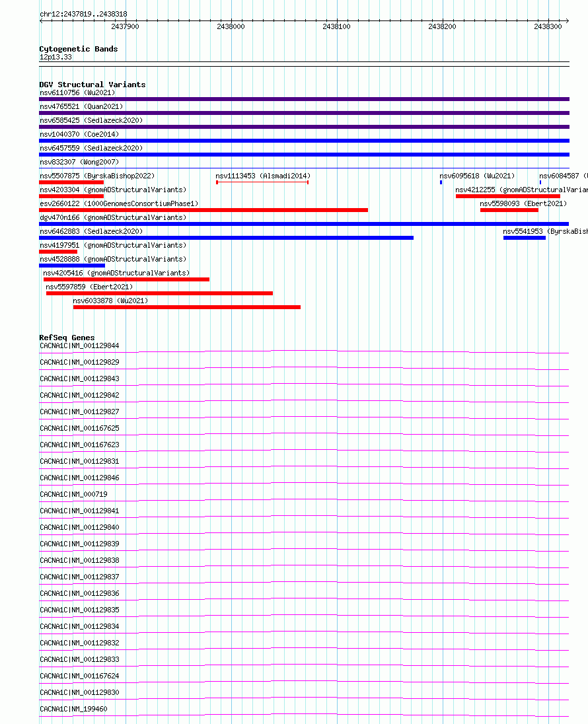Screen dimensions: 588x724
Task: Click transcript CACNA1C|NM_001129833
Action: point(79,659)
